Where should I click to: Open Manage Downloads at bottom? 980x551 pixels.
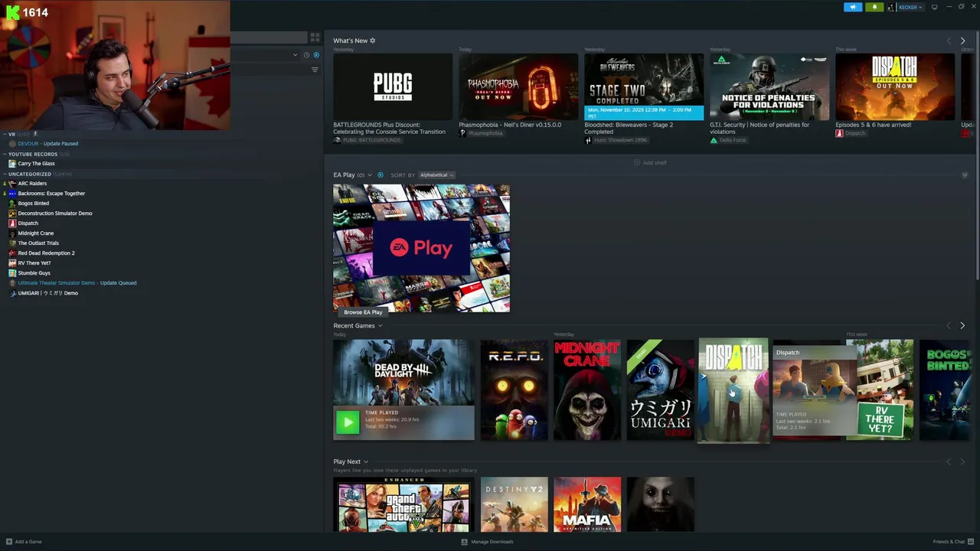pos(487,542)
